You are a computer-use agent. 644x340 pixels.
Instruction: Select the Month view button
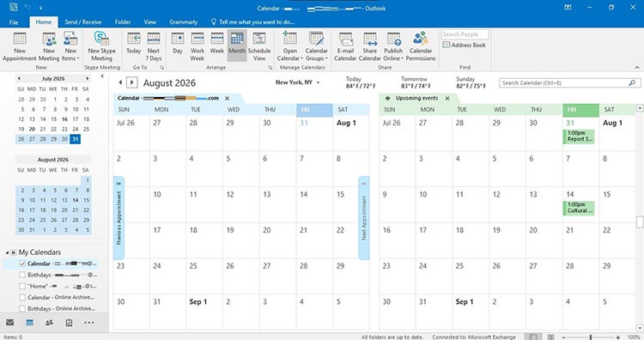coord(237,45)
